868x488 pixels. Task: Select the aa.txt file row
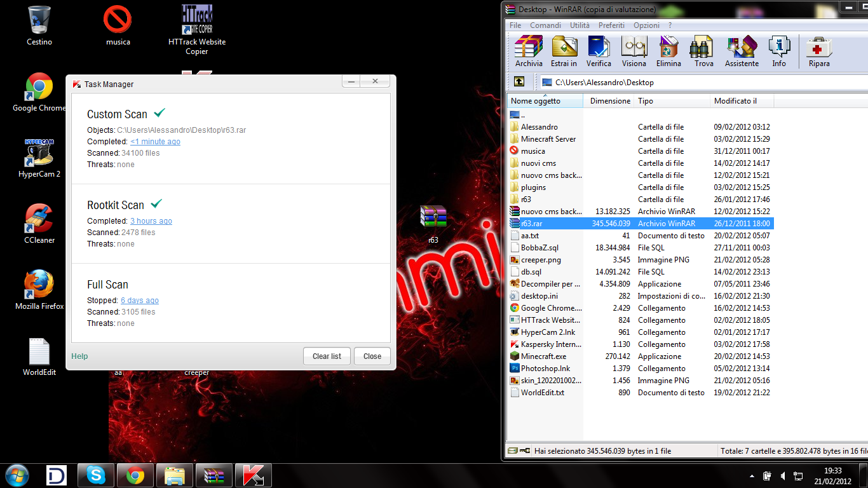pyautogui.click(x=641, y=236)
